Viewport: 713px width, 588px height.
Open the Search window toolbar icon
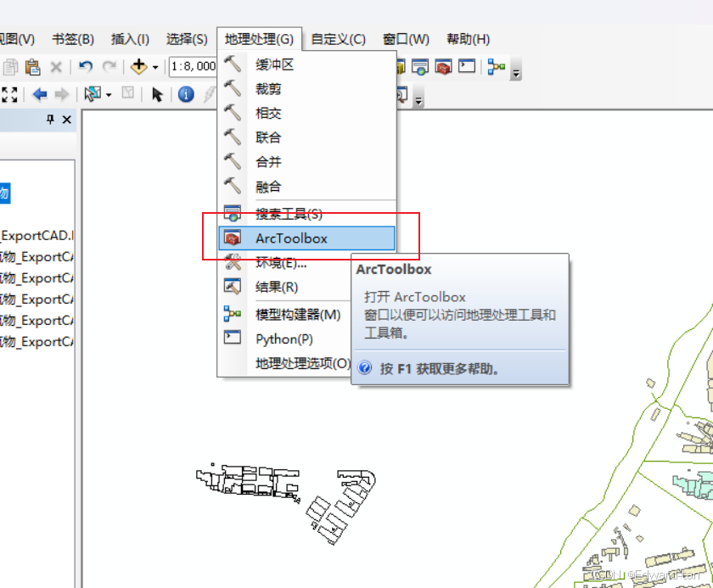pos(401,95)
